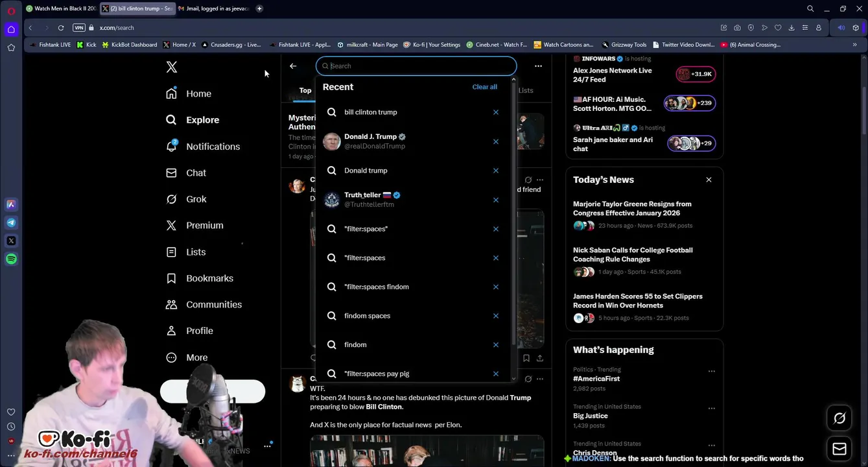Join the AF HOUR Ai Music space
This screenshot has width=868, height=467.
coord(690,103)
